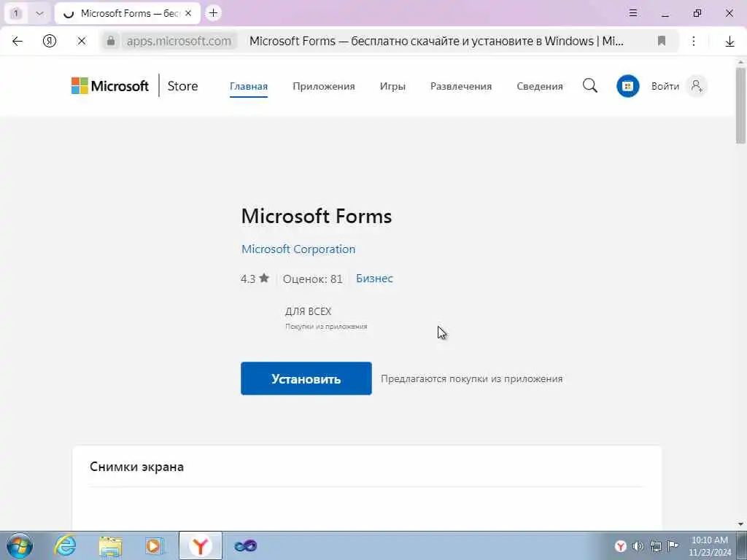Open the Игры navigation tab
Image resolution: width=747 pixels, height=560 pixels.
392,86
